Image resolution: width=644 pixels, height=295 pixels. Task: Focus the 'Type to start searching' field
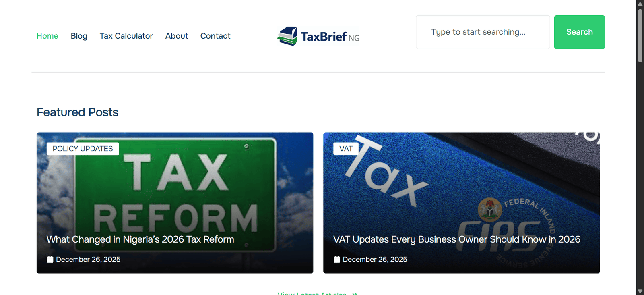pyautogui.click(x=483, y=32)
